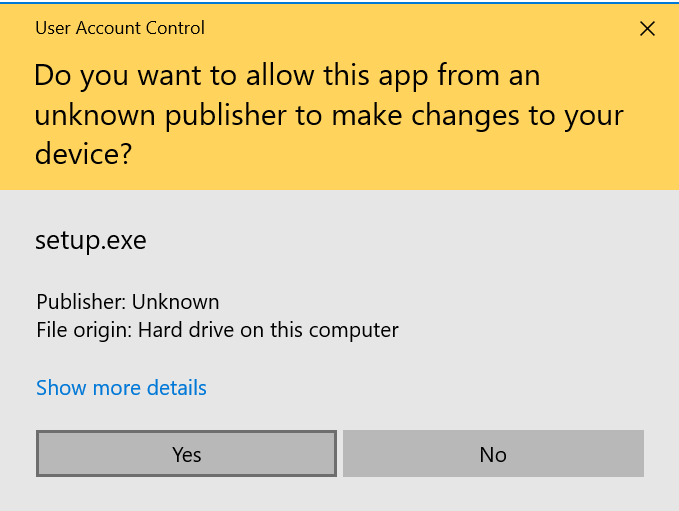The width and height of the screenshot is (679, 511).
Task: Click the word "computer" in file origin line
Action: [357, 330]
